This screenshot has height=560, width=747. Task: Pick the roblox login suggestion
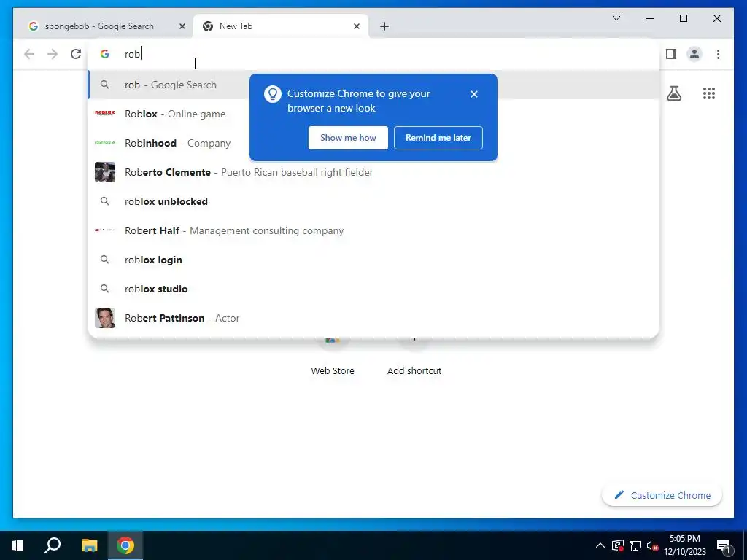[x=374, y=260]
